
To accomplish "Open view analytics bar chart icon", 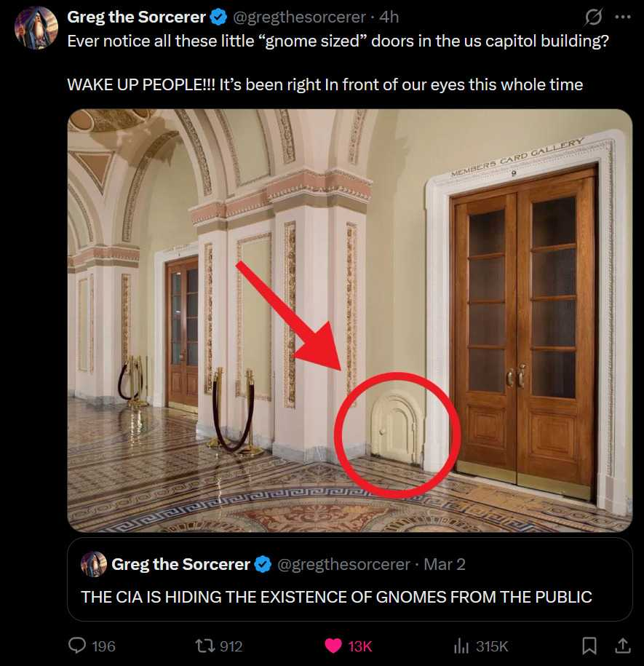I will (461, 646).
